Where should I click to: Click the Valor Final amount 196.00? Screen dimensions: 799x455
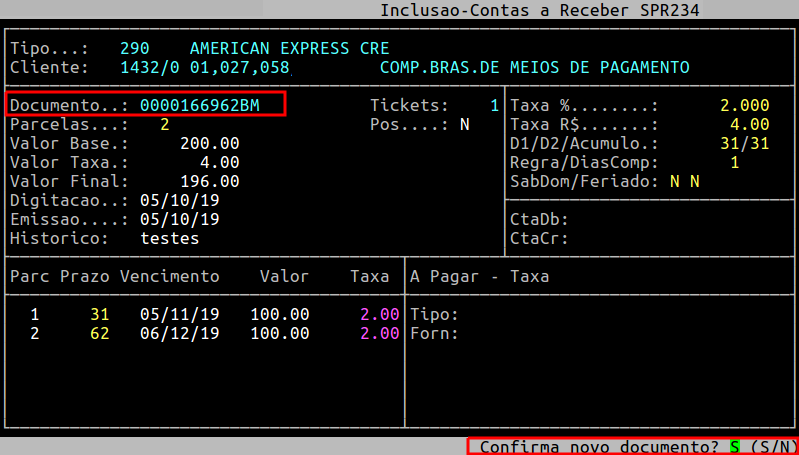[x=209, y=182]
